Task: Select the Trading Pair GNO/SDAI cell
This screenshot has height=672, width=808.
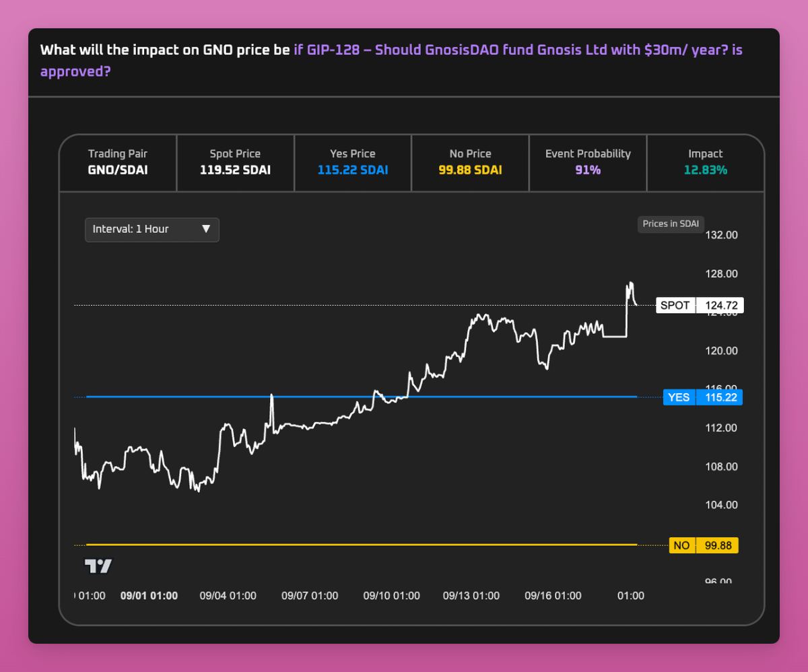Action: [x=118, y=162]
